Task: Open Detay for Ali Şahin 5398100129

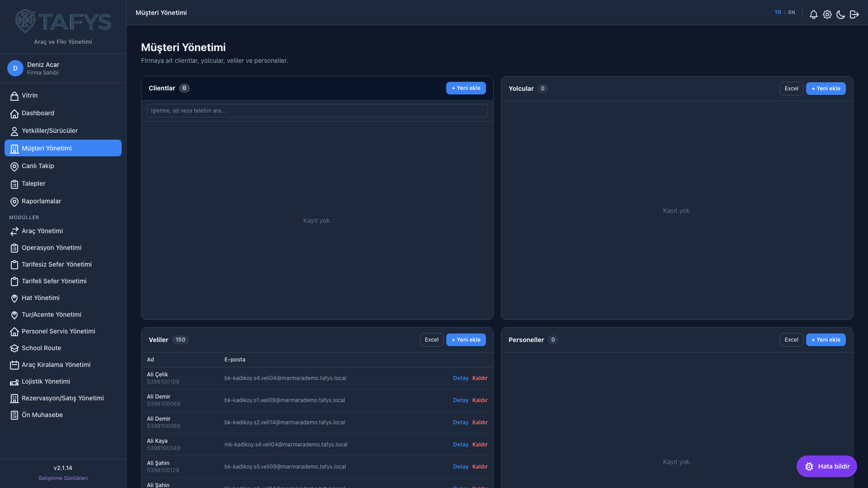Action: coord(461,467)
